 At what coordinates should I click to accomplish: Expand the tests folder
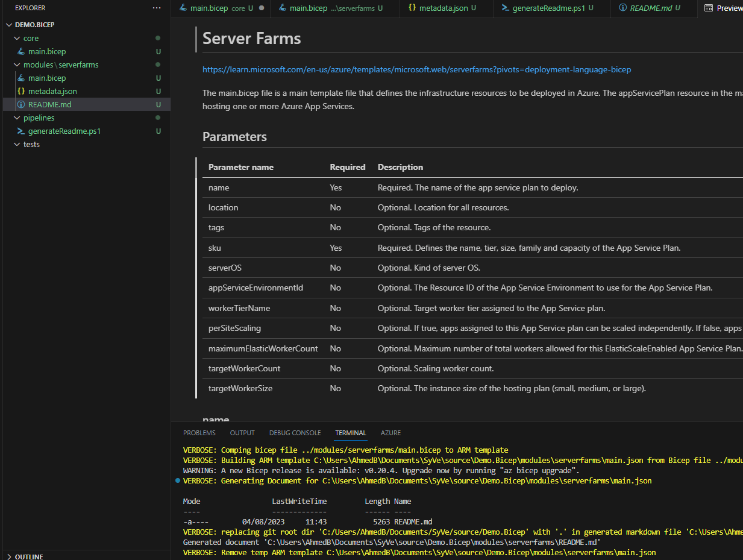coord(16,144)
